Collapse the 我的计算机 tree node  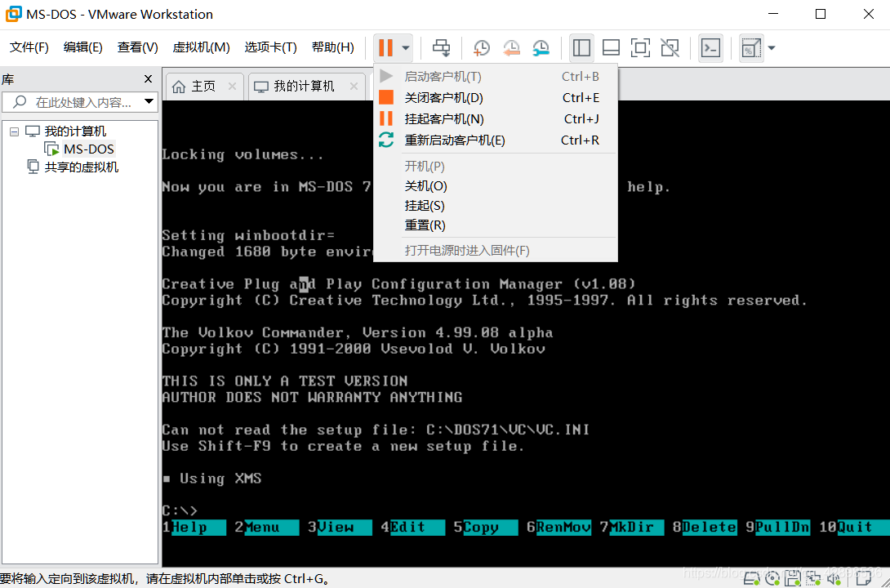(14, 131)
